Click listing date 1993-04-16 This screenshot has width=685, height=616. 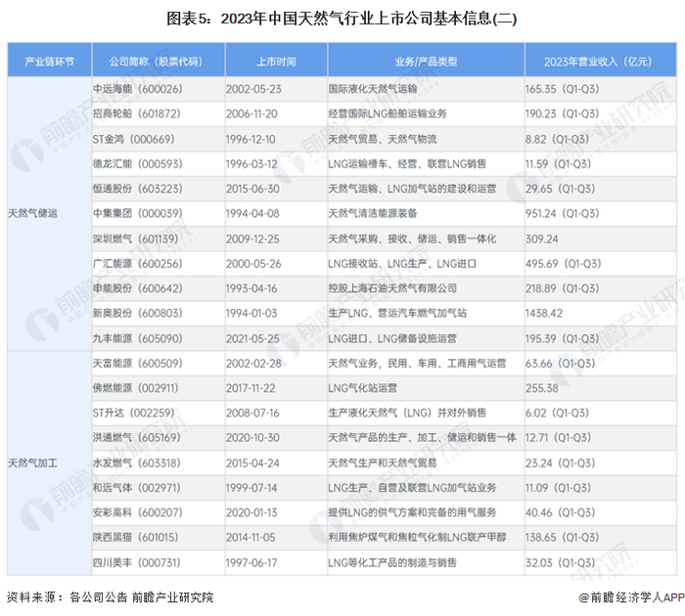(x=251, y=288)
